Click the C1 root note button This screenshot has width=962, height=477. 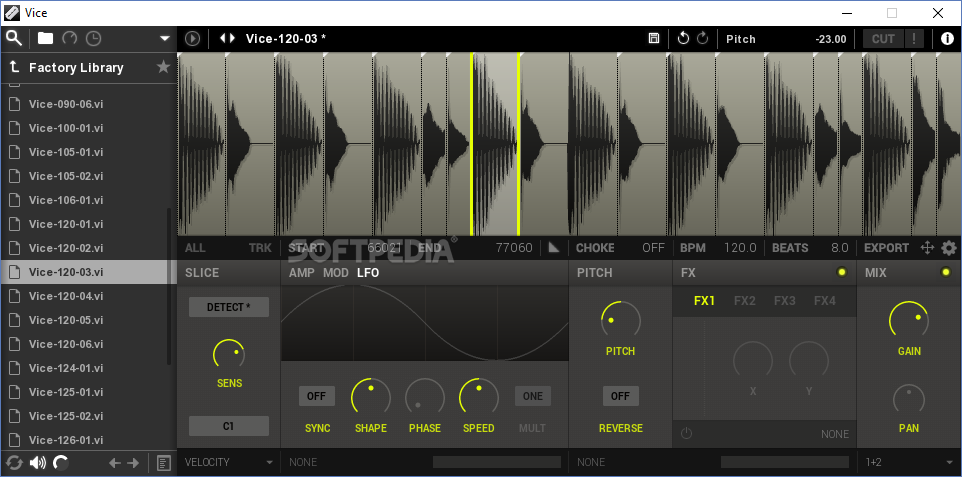point(229,425)
